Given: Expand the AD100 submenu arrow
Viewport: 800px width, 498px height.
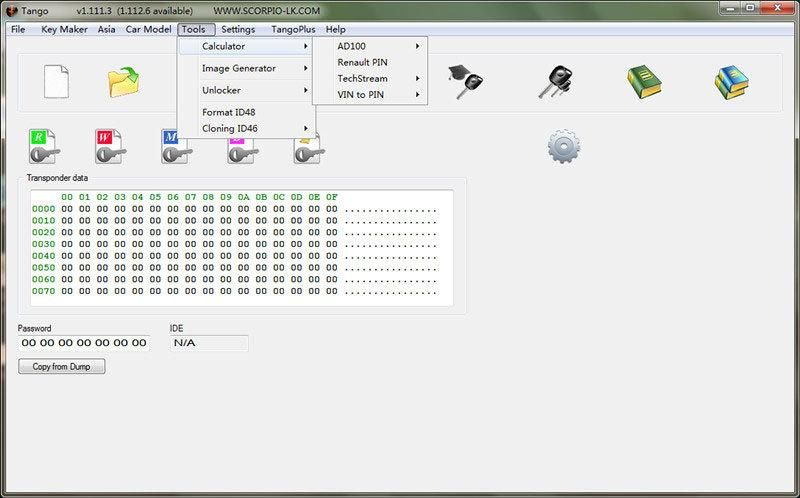Looking at the screenshot, I should pos(417,46).
